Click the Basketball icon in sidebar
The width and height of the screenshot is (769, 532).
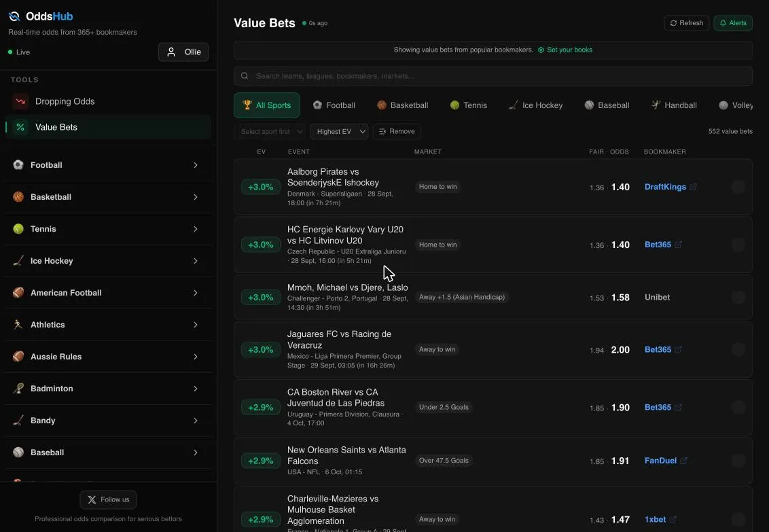coord(18,196)
